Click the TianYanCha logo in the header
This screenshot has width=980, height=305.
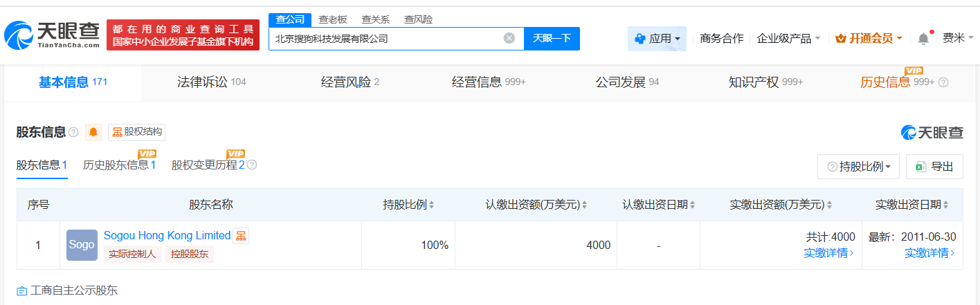click(x=53, y=35)
